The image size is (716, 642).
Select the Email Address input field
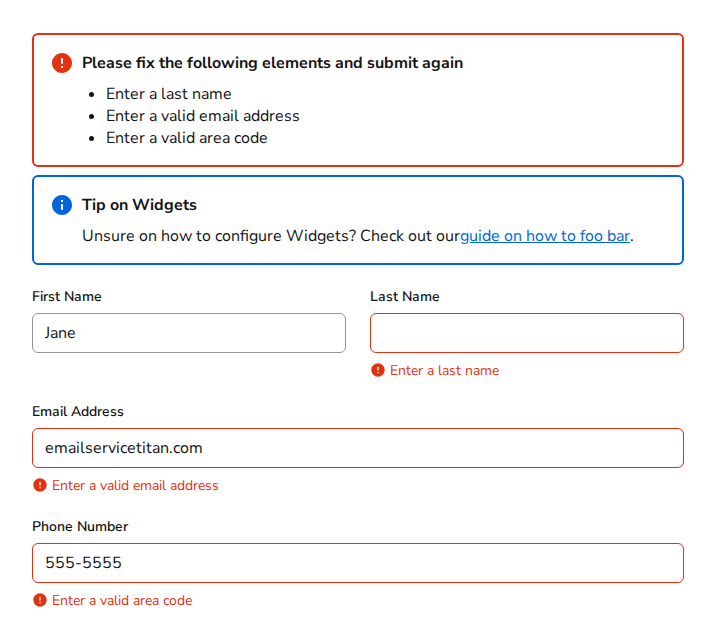357,448
